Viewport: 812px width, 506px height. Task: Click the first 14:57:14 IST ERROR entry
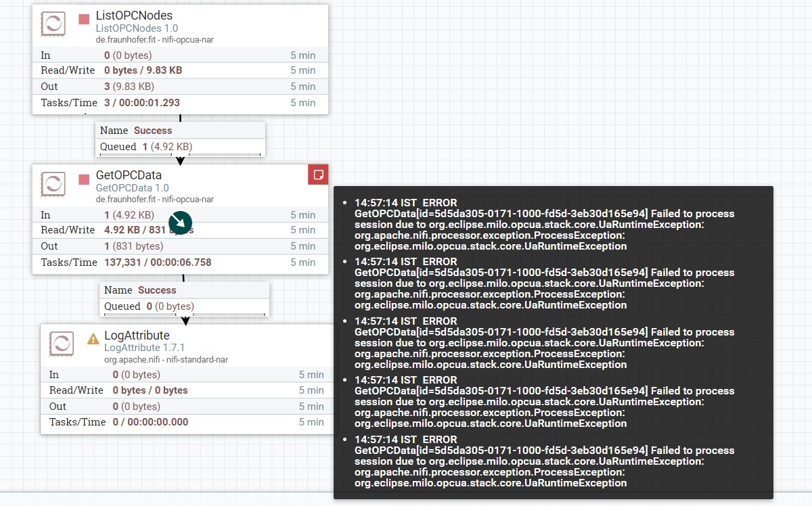(x=405, y=202)
